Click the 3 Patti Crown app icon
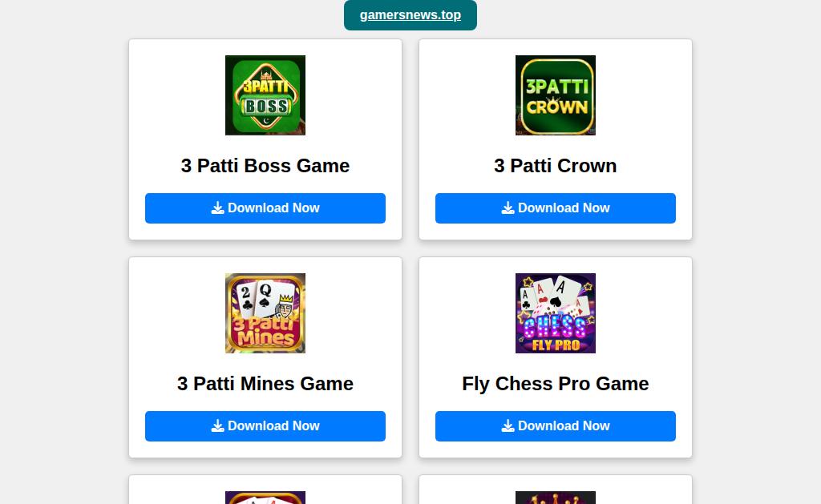The height and width of the screenshot is (504, 821). (555, 95)
